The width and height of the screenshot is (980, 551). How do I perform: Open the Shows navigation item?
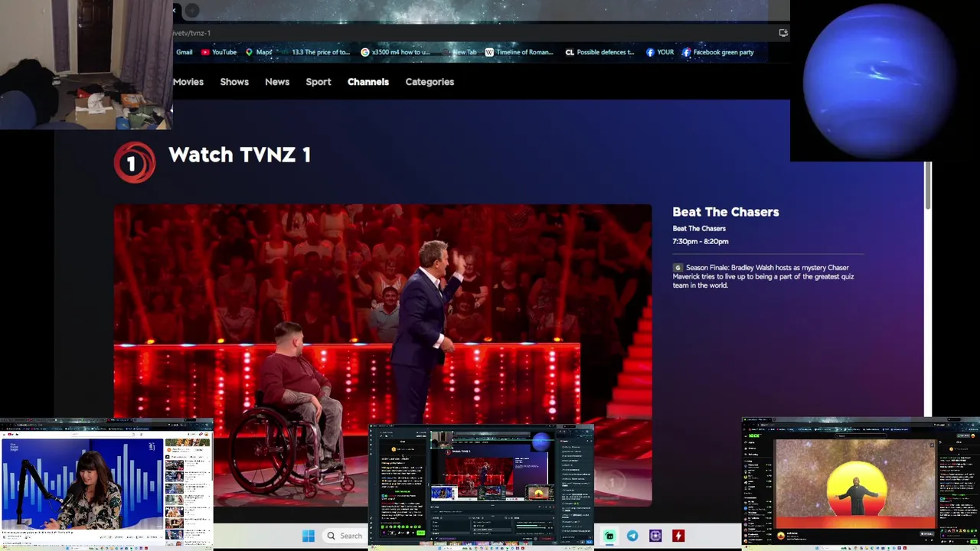click(234, 82)
